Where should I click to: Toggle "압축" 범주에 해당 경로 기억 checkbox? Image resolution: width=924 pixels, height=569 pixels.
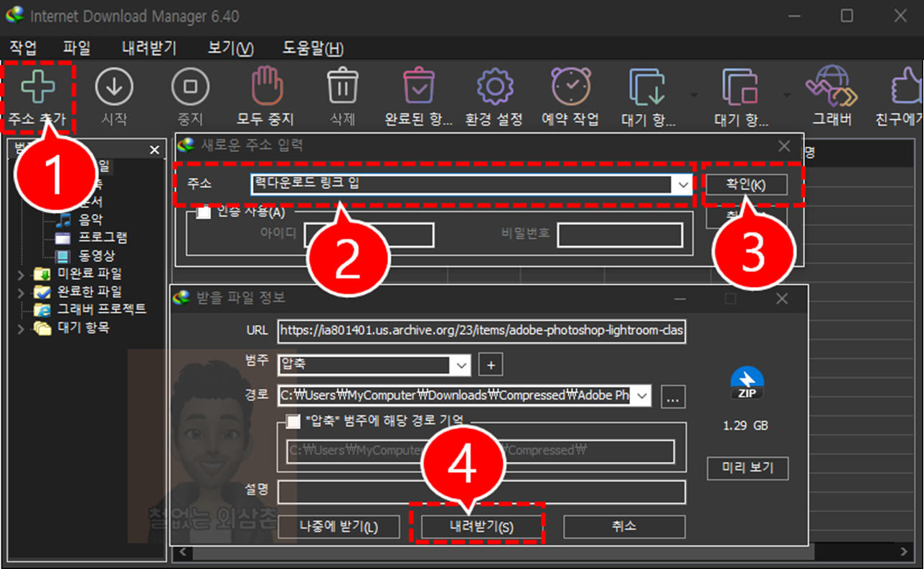293,422
